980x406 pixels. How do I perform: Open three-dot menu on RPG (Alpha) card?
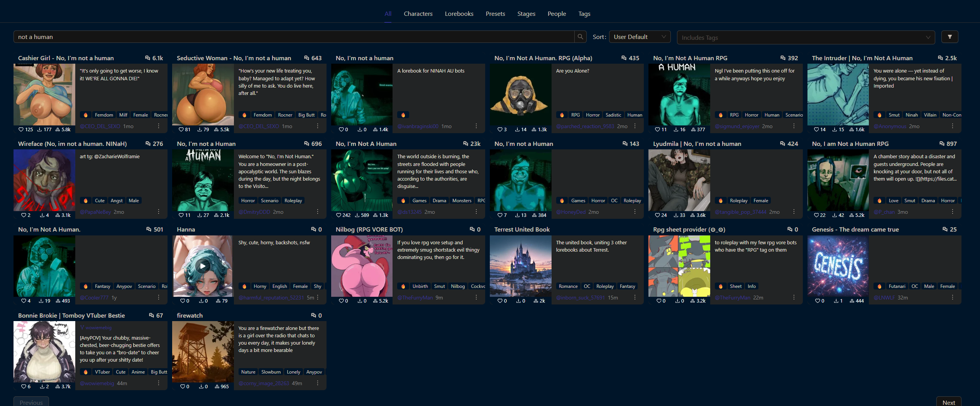tap(635, 126)
